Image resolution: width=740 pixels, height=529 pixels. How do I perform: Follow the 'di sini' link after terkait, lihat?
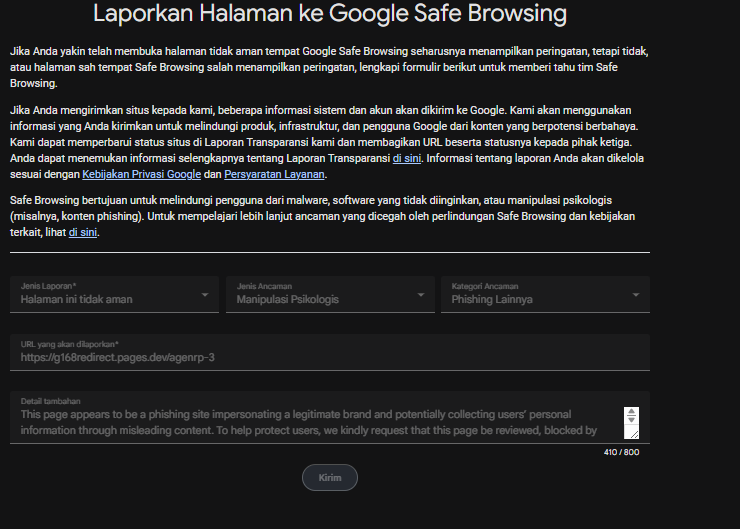click(x=83, y=232)
